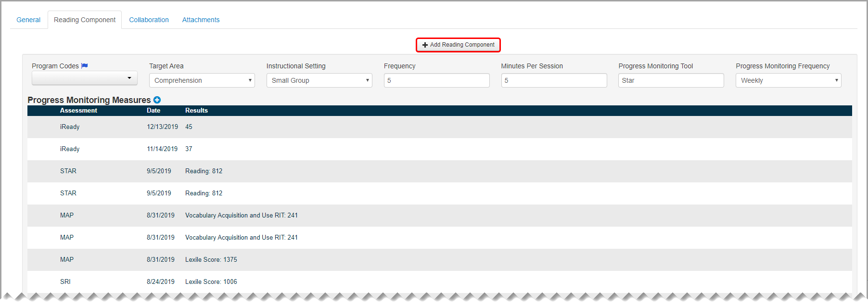
Task: Click the SRI assessment row
Action: click(x=440, y=282)
